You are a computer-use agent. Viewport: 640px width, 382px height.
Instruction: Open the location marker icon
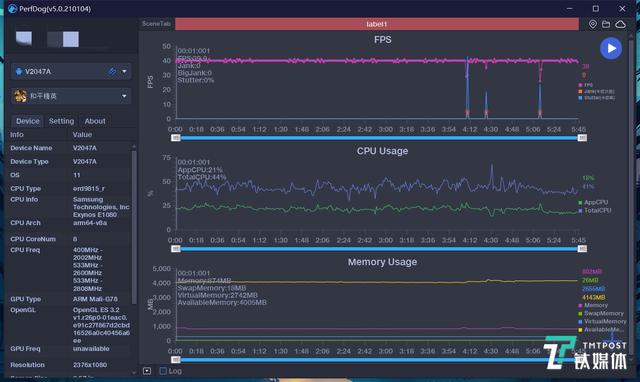593,24
